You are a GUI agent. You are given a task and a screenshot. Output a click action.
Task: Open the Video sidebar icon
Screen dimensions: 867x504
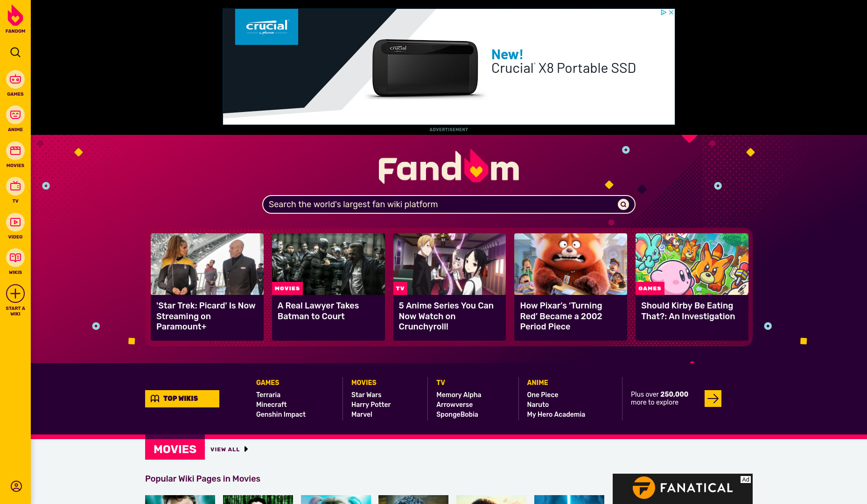click(15, 222)
